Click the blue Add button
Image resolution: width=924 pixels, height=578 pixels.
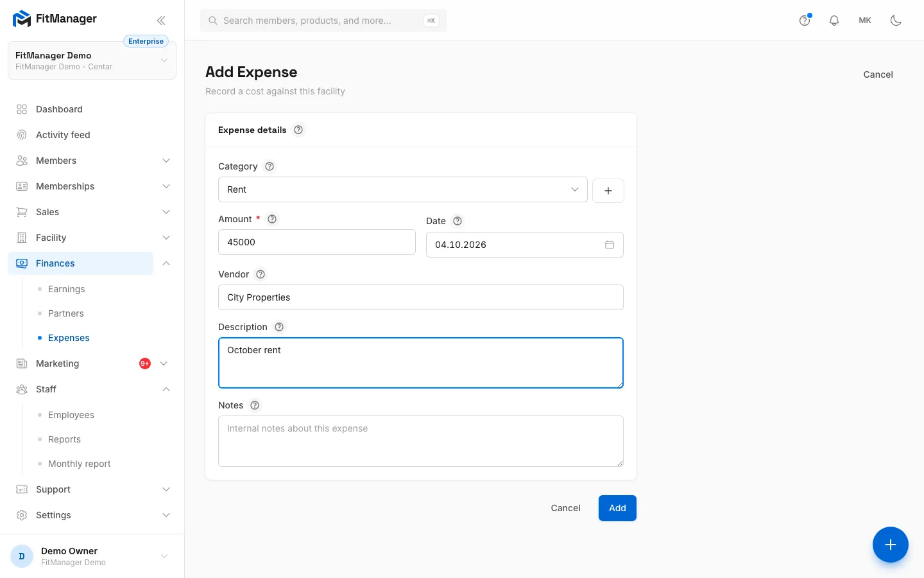[617, 508]
